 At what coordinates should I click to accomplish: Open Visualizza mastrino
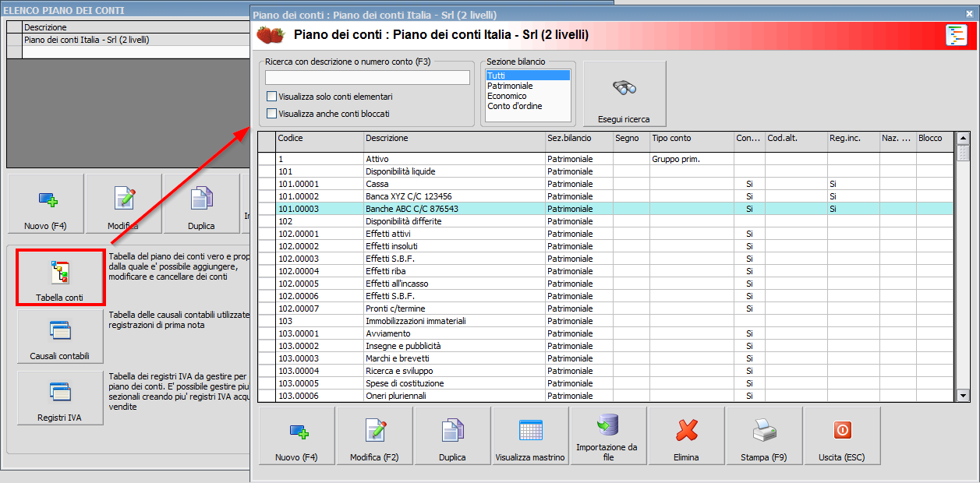530,436
